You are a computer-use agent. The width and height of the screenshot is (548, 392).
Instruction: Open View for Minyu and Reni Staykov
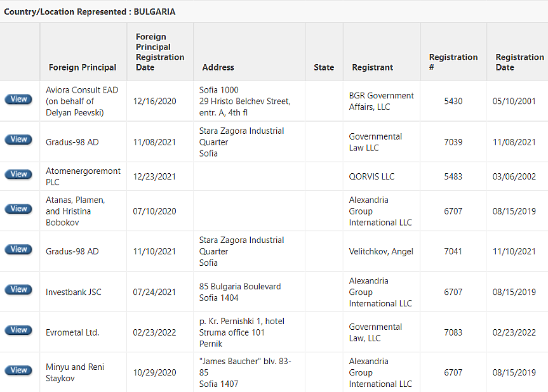(x=19, y=370)
